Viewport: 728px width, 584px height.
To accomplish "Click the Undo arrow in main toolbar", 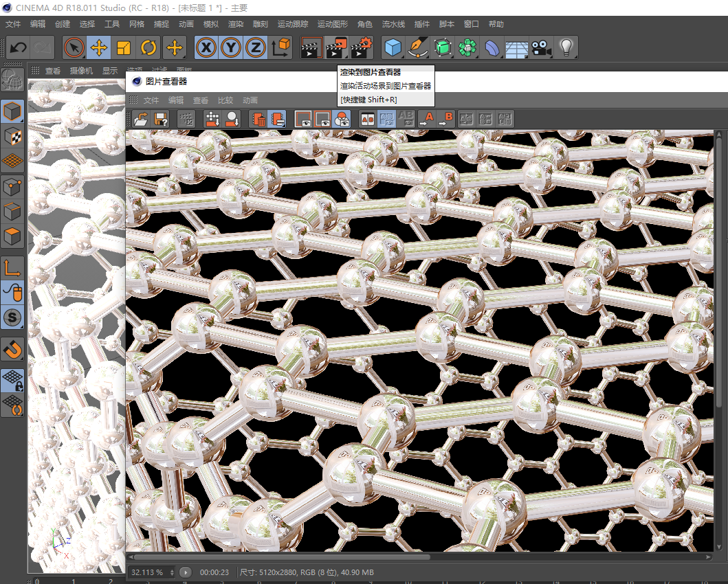I will [x=18, y=47].
